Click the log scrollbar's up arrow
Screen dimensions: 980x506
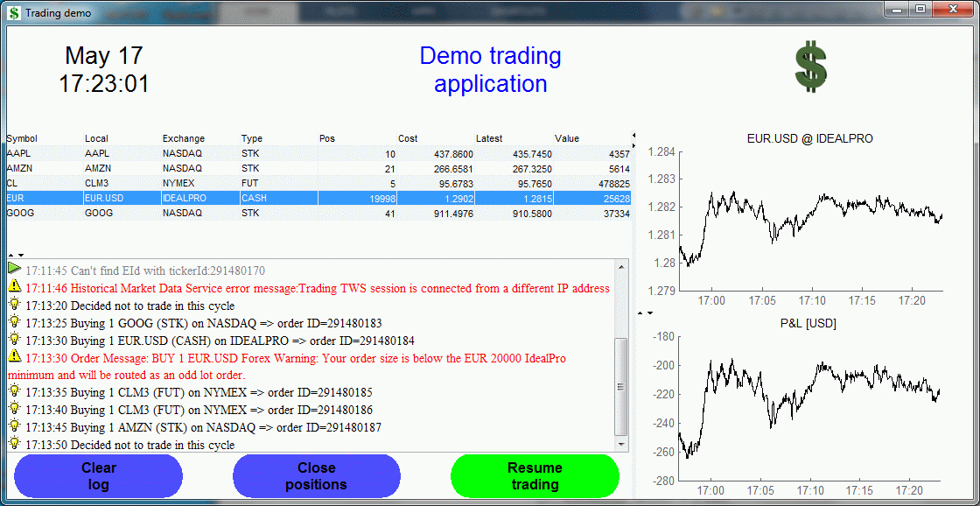click(x=620, y=267)
